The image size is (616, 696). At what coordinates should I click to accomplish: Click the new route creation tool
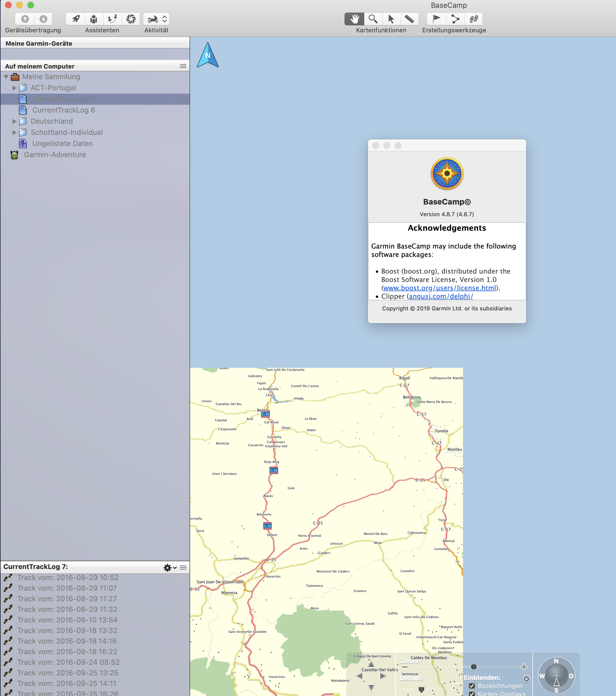(x=455, y=19)
